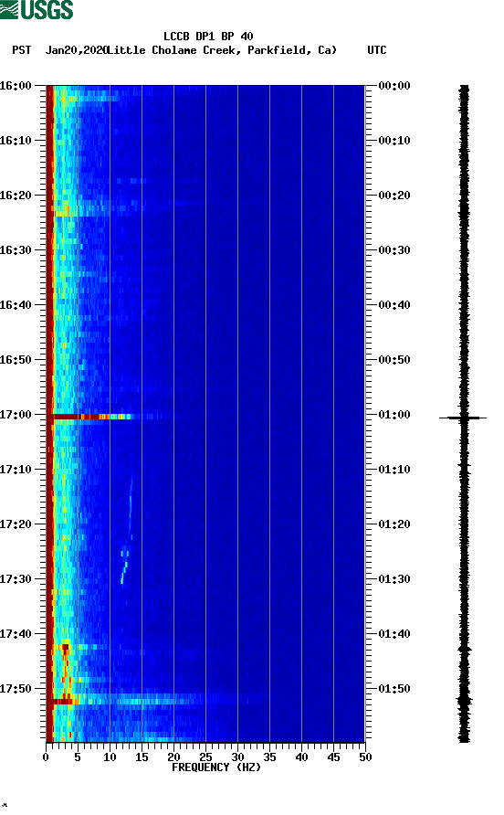
Task: Click the "FREQUENCY (HZ)" axis label
Action: coord(216,767)
